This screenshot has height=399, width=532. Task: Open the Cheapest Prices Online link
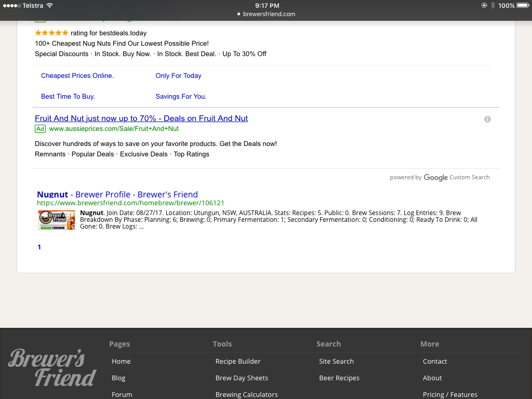click(77, 76)
